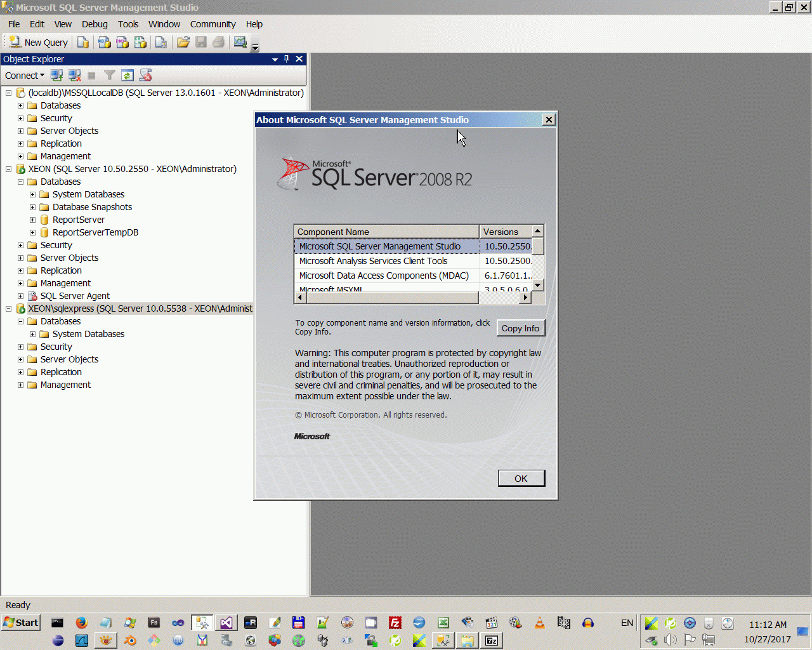Start an Analysis Services DMX query
This screenshot has height=650, width=812.
[122, 43]
